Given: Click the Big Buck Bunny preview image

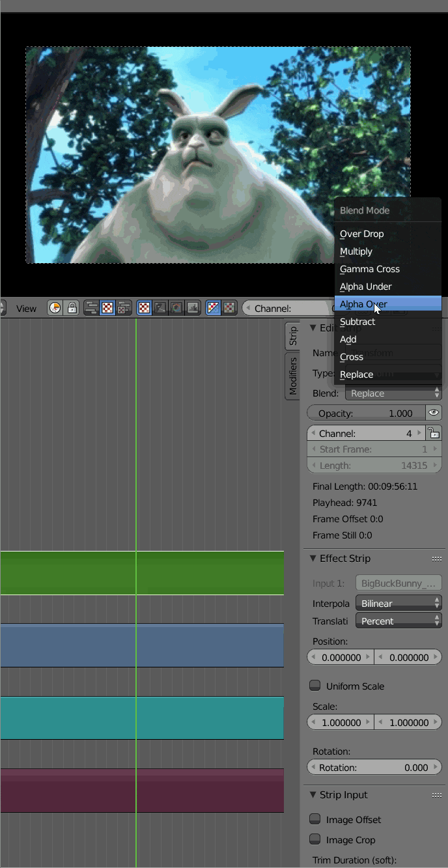Looking at the screenshot, I should pyautogui.click(x=218, y=155).
